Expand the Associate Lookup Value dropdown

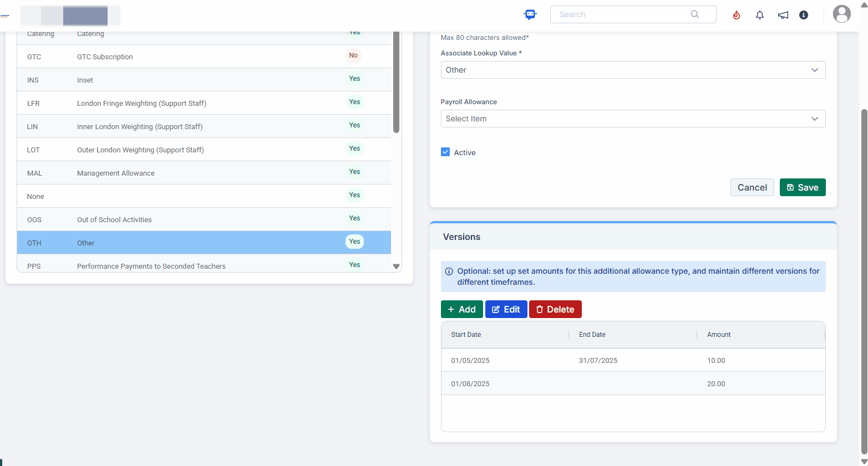click(x=632, y=70)
